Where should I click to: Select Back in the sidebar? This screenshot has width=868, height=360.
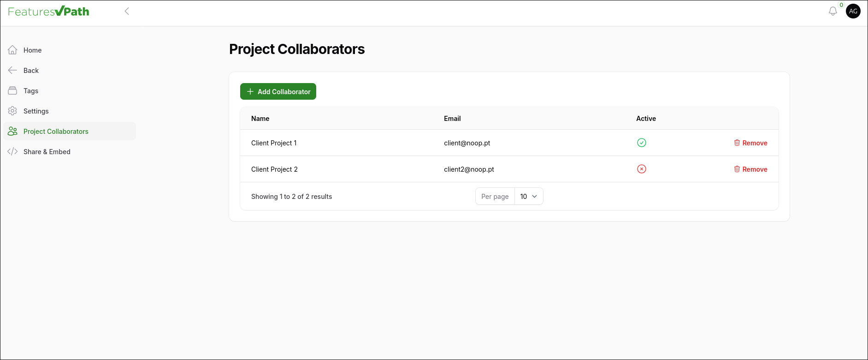(x=70, y=70)
